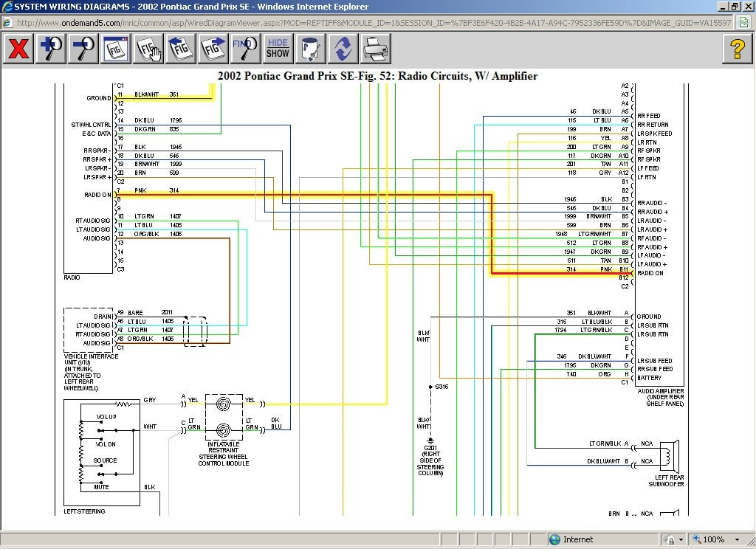The width and height of the screenshot is (756, 549).
Task: Click the BLK/WHT 351 ground wire at radio
Action: coord(157,94)
